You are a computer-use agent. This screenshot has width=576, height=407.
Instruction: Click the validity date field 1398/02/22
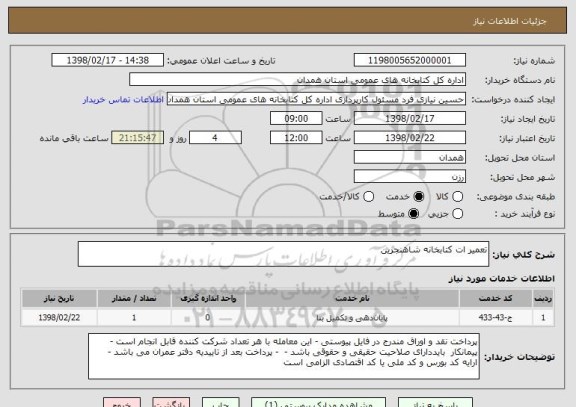(x=410, y=138)
